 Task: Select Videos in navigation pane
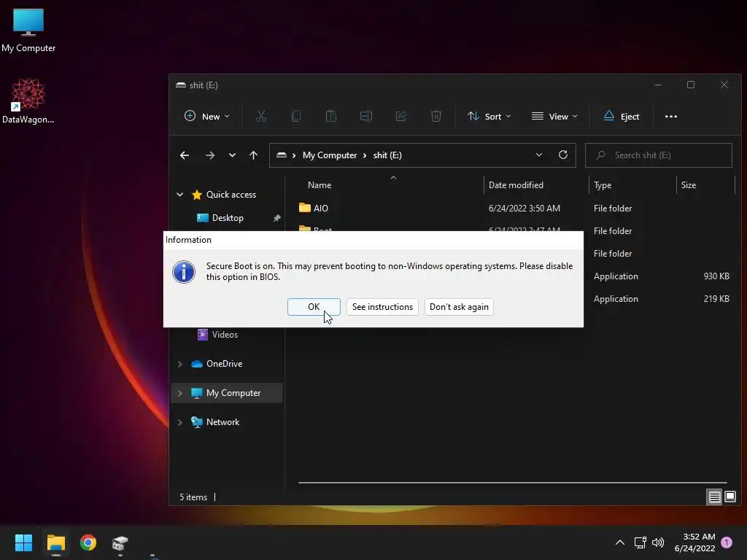tap(225, 334)
